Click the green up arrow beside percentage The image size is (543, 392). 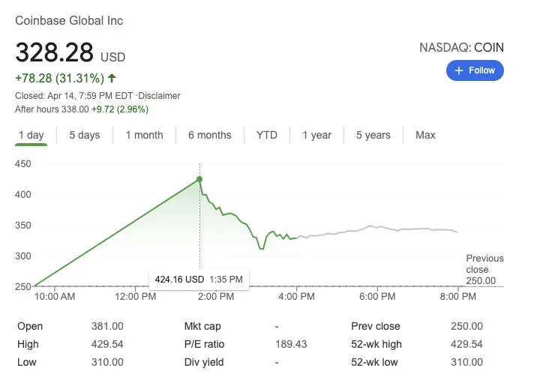tap(112, 78)
